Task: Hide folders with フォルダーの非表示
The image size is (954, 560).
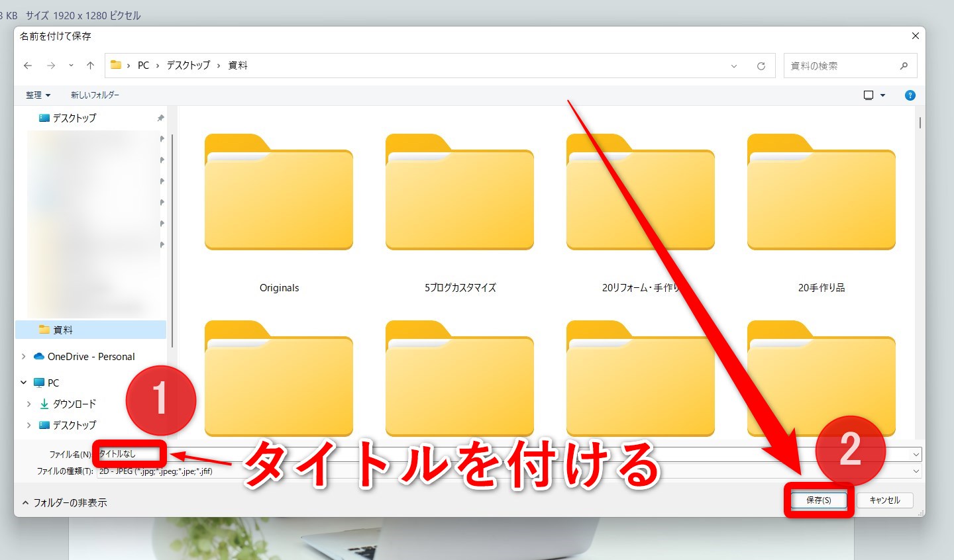Action: click(64, 503)
